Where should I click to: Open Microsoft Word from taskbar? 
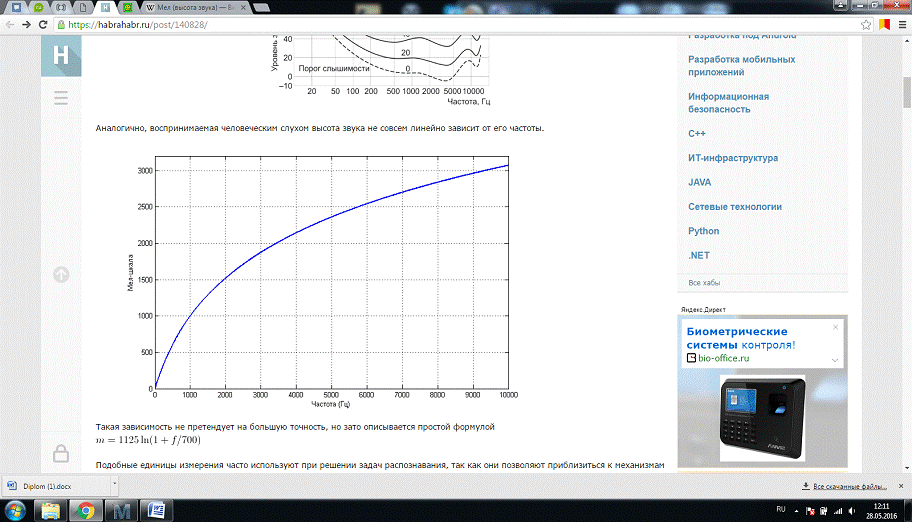pyautogui.click(x=156, y=511)
